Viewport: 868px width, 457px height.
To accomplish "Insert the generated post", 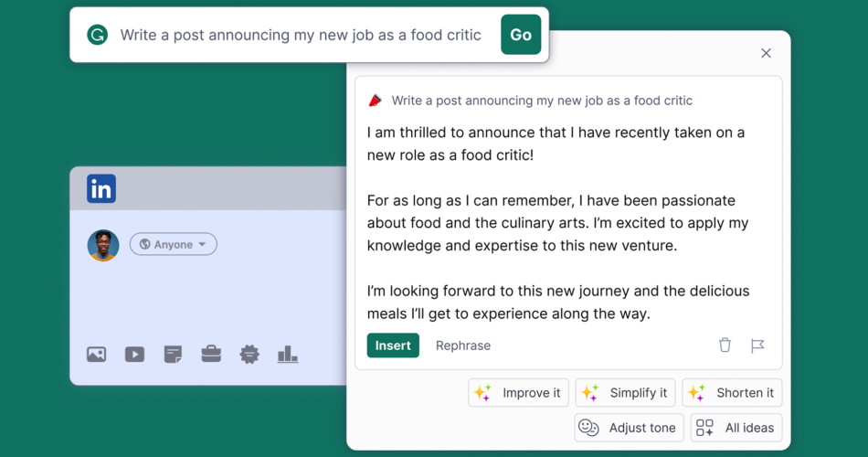I will click(393, 345).
